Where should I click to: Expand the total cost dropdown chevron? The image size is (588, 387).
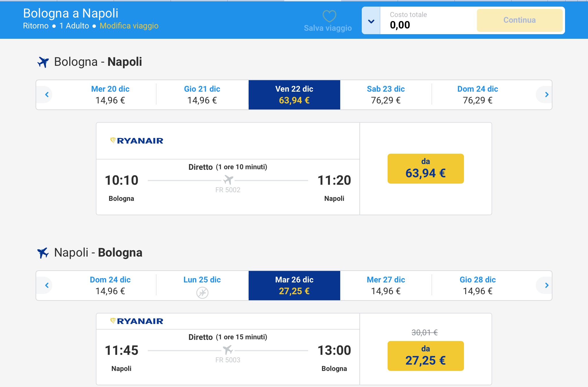[371, 21]
